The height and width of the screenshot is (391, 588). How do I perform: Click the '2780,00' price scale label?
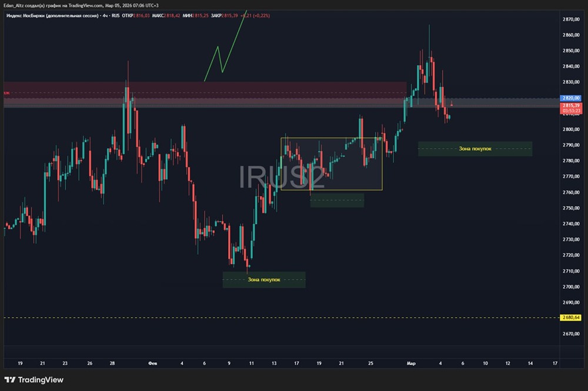571,161
